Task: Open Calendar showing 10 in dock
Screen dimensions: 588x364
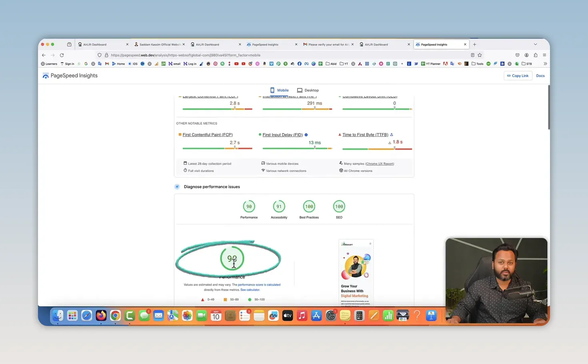Action: pos(216,316)
